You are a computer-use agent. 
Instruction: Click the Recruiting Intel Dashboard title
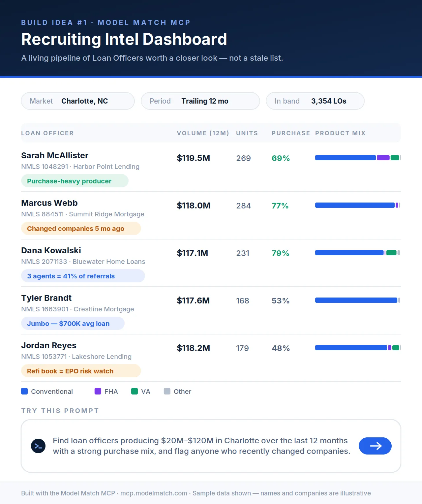coord(124,39)
